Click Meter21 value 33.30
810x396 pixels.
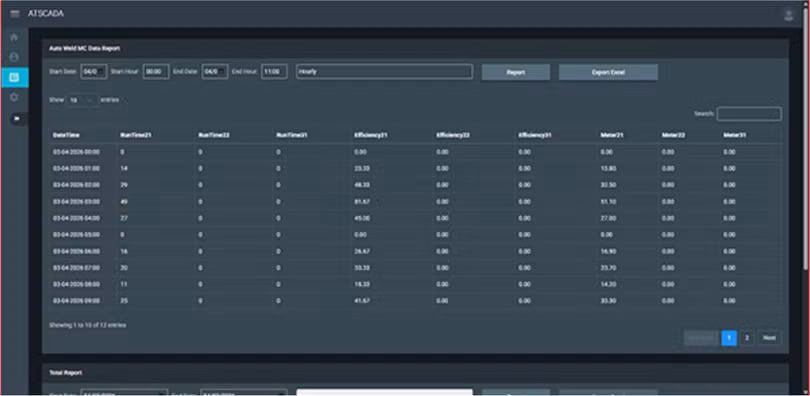coord(608,300)
